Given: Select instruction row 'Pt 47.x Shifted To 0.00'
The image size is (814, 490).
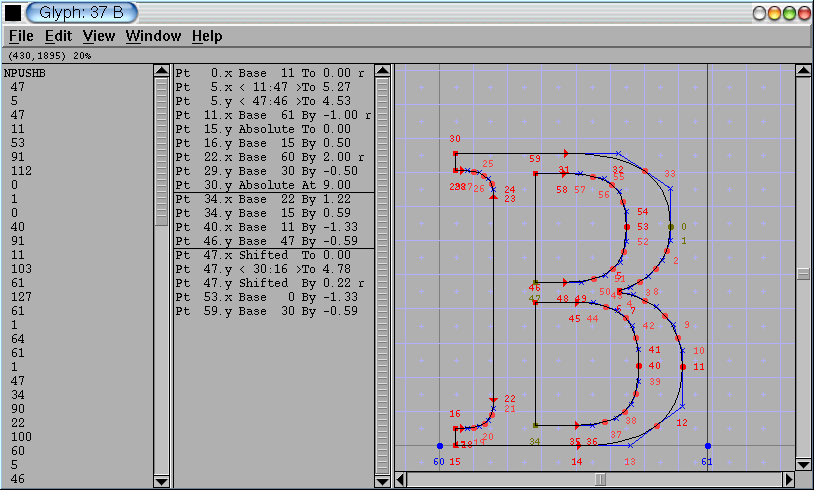Looking at the screenshot, I should point(270,255).
